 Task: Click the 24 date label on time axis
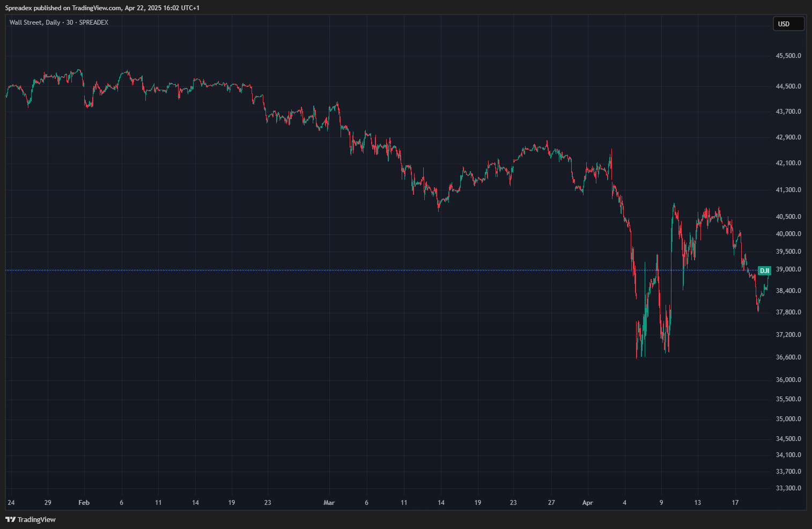[11, 503]
